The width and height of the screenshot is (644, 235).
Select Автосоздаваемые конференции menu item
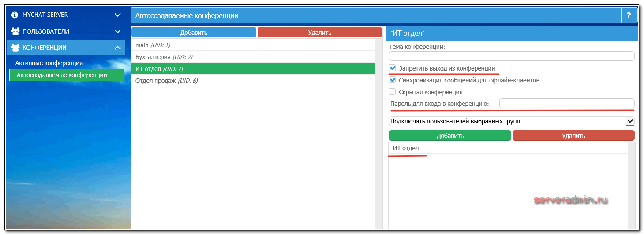tap(62, 75)
